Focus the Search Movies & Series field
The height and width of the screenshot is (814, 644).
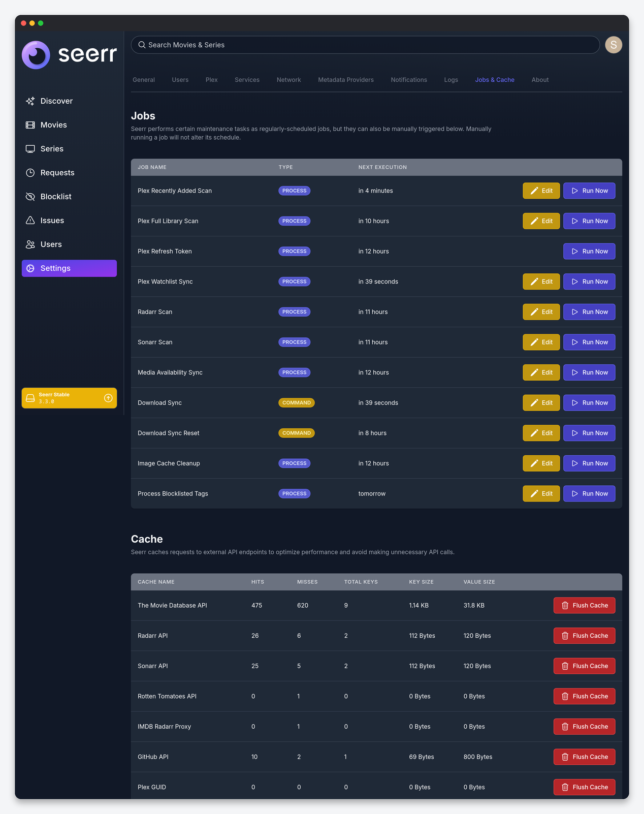(365, 45)
